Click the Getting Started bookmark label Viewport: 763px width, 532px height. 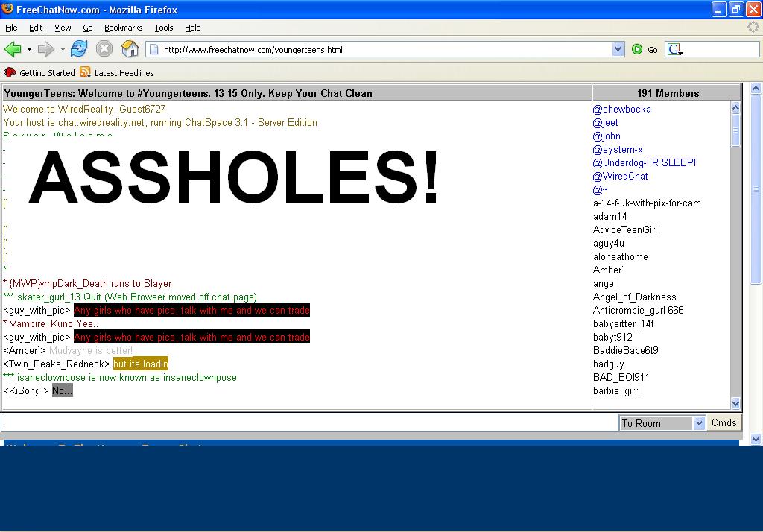coord(47,73)
